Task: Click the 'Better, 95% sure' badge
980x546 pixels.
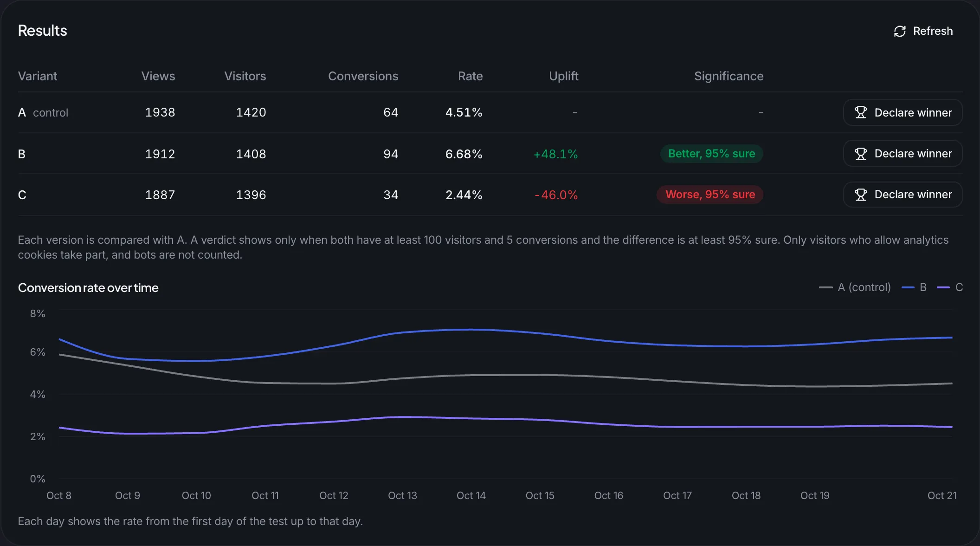Action: coord(712,154)
